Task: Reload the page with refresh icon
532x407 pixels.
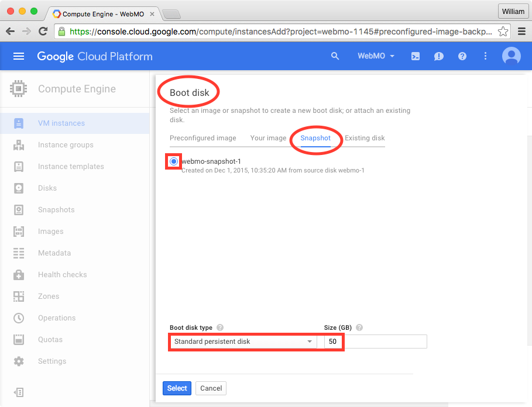Action: [x=43, y=32]
